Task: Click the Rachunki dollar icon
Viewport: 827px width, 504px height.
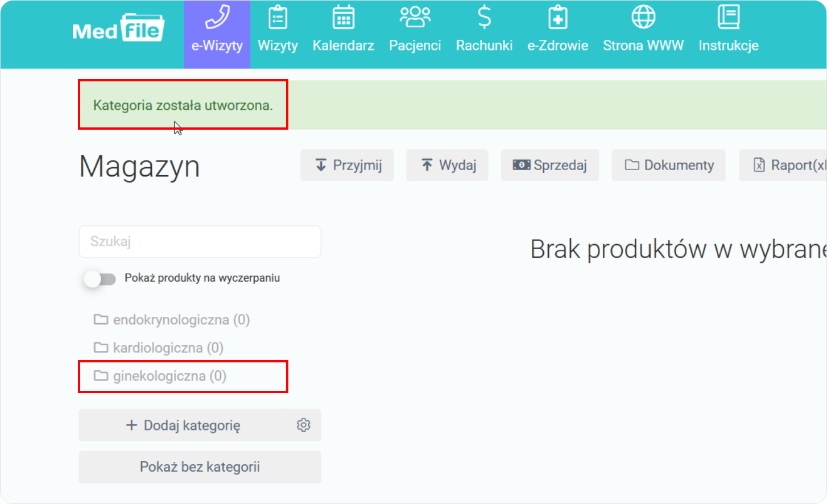Action: [x=484, y=17]
